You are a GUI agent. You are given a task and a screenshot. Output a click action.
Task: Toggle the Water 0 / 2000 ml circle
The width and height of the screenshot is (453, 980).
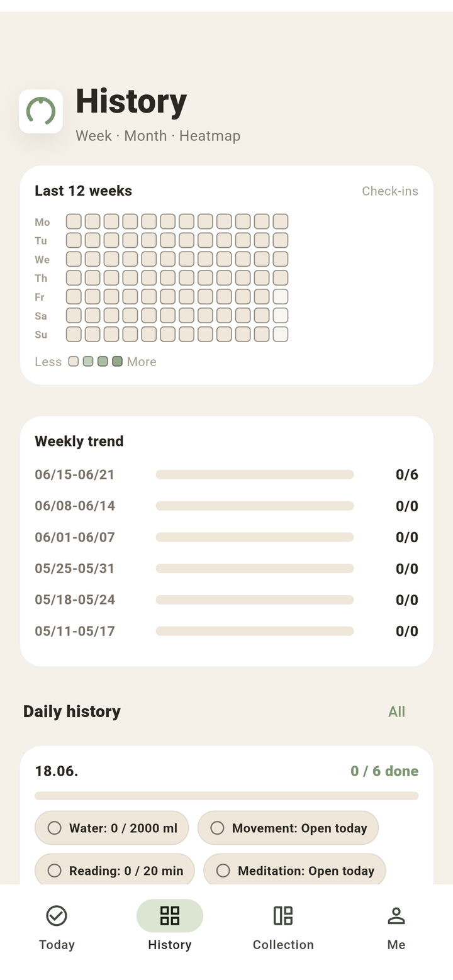pyautogui.click(x=55, y=828)
